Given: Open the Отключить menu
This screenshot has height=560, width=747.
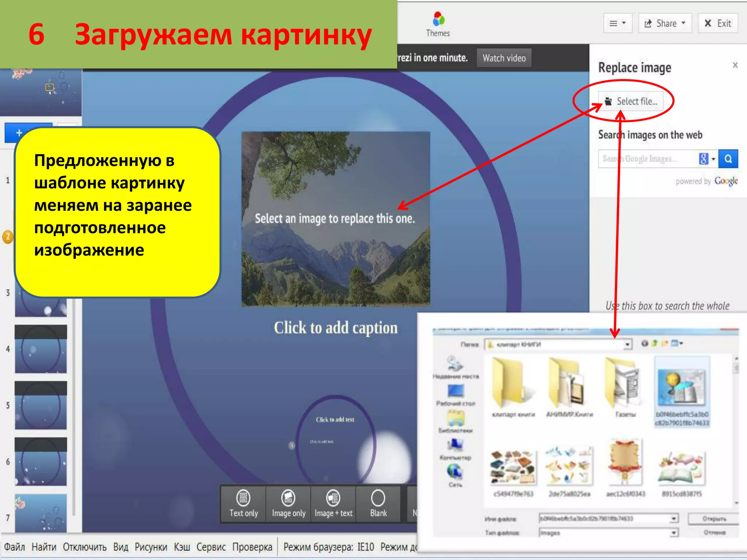Looking at the screenshot, I should point(85,547).
